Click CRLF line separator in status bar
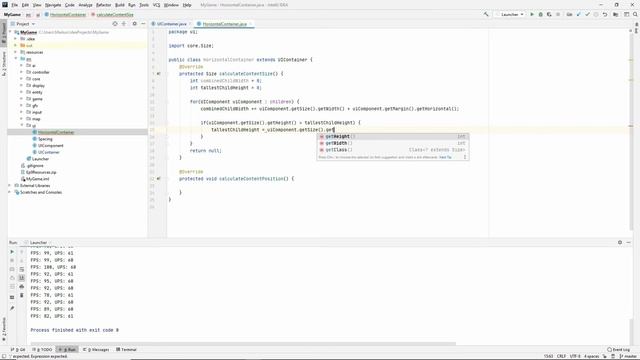Image resolution: width=640 pixels, height=360 pixels. pyautogui.click(x=561, y=356)
